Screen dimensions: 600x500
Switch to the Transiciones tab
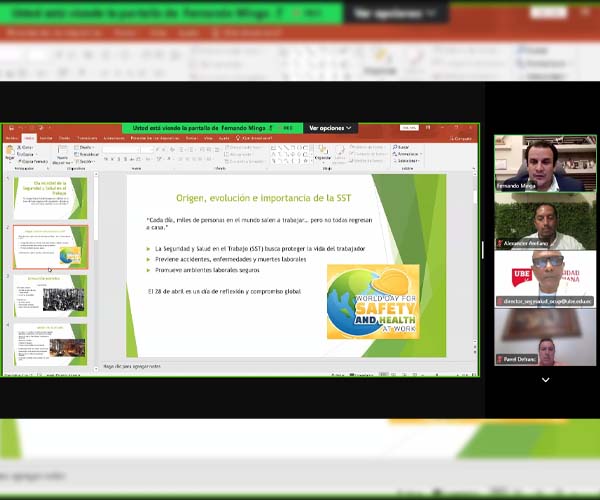87,138
